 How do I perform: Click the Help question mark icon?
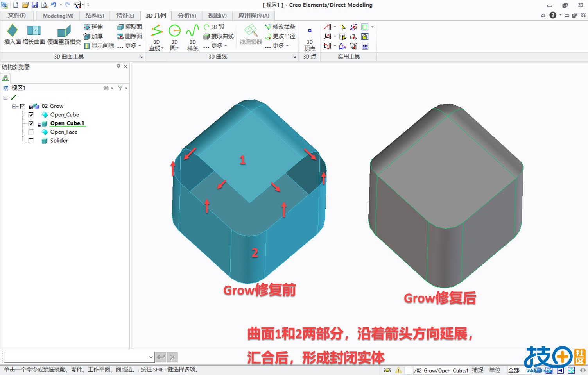(x=553, y=15)
